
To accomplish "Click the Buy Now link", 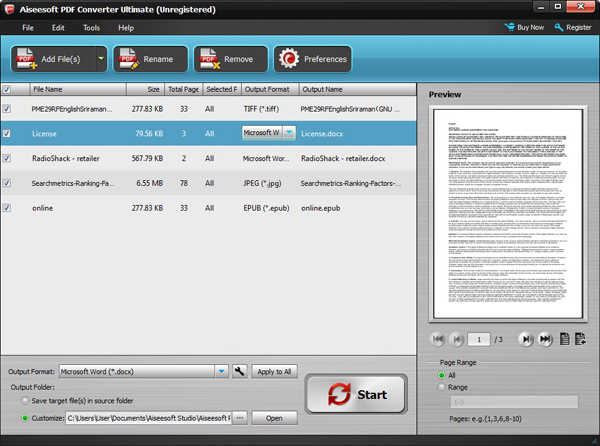I will point(530,27).
